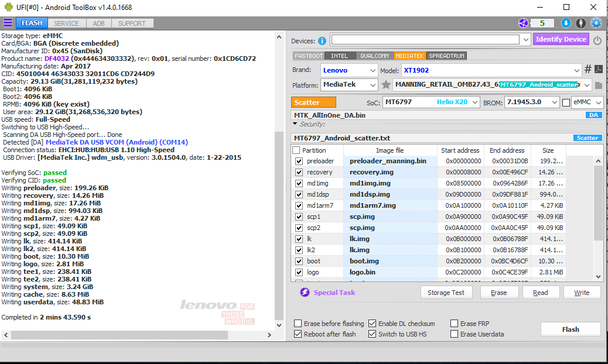
Task: Click the Devices info icon
Action: coord(322,41)
